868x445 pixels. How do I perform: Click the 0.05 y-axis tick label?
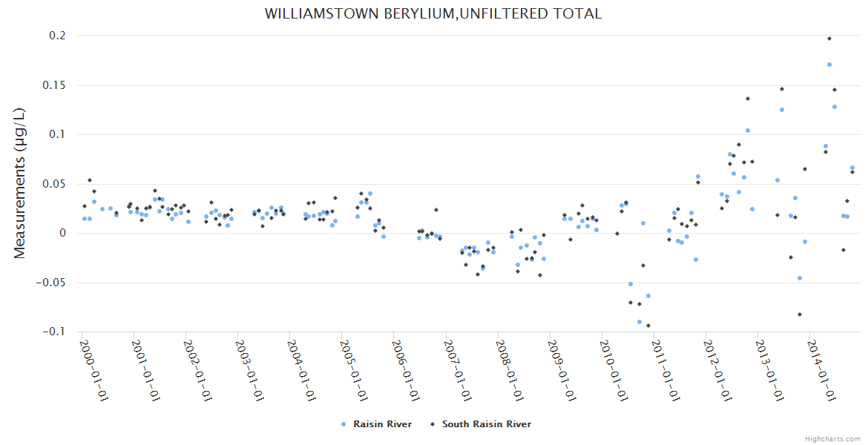(55, 184)
